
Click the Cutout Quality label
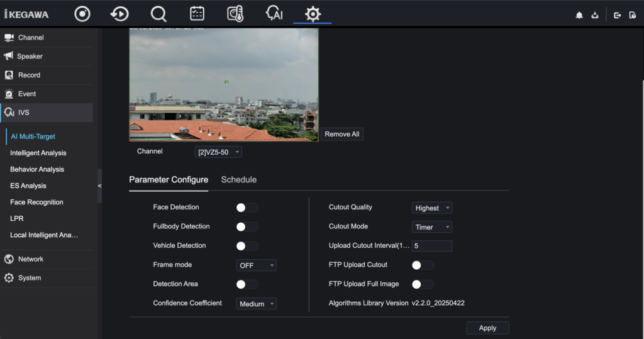(x=350, y=207)
